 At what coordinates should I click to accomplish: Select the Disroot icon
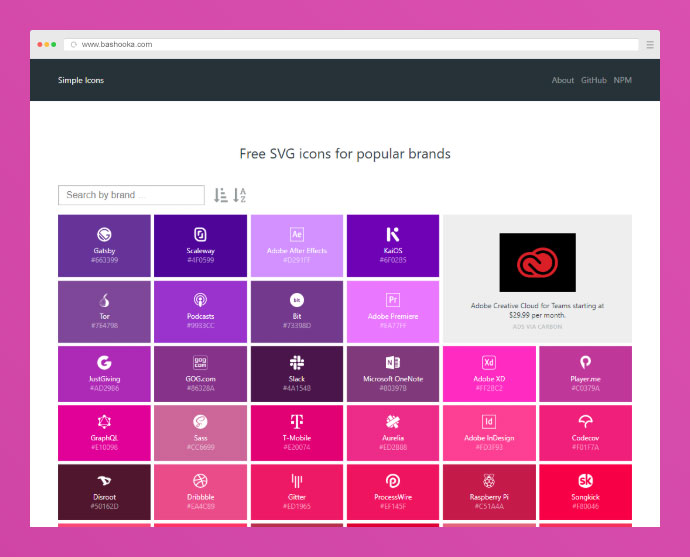coord(104,480)
